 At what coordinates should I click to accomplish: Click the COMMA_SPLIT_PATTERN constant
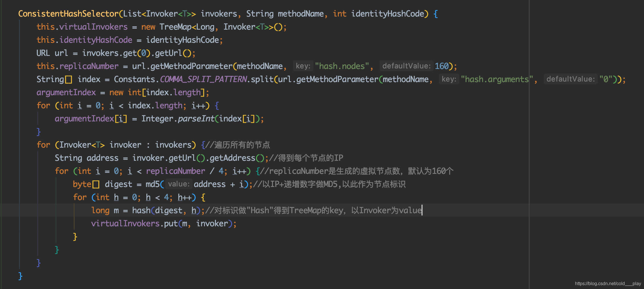click(203, 79)
